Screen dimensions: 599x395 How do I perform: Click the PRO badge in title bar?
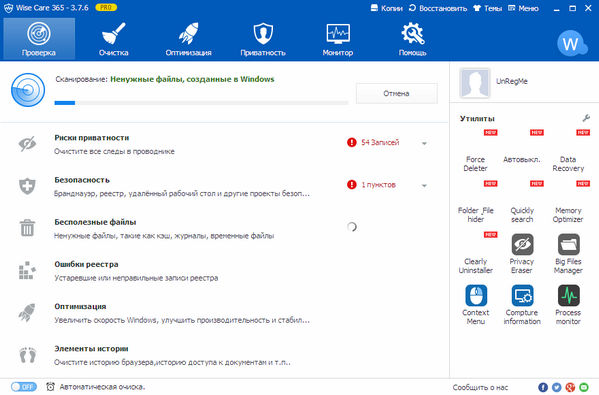click(x=106, y=7)
